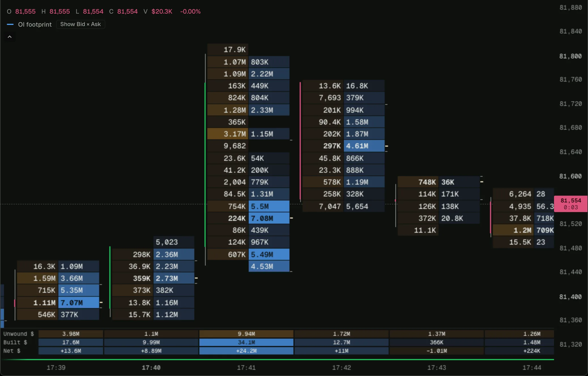Click the 9,682 cell

point(227,146)
